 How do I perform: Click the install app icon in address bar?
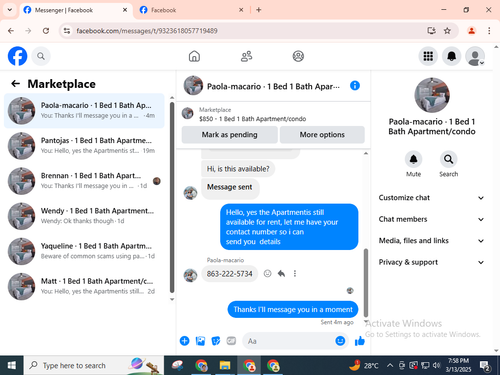click(x=431, y=31)
